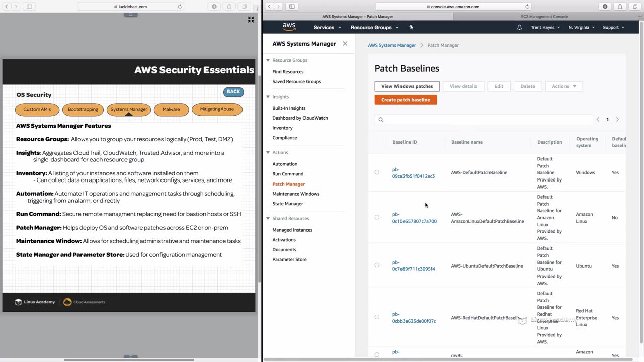Image resolution: width=644 pixels, height=362 pixels.
Task: Open the N. Virginia region selector
Action: (581, 27)
